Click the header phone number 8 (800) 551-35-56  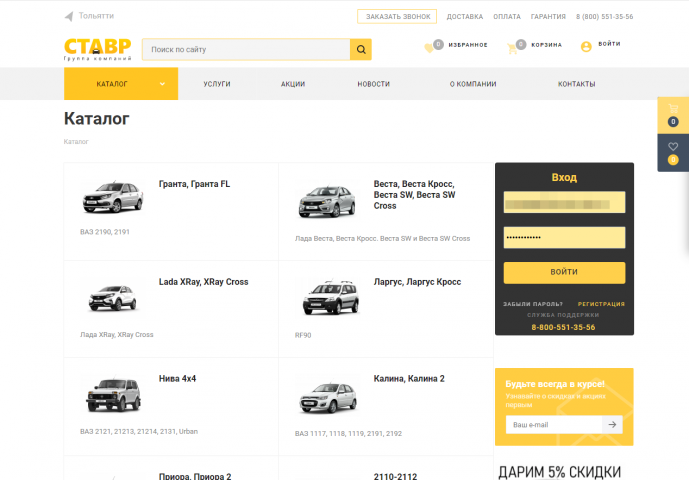[x=604, y=17]
